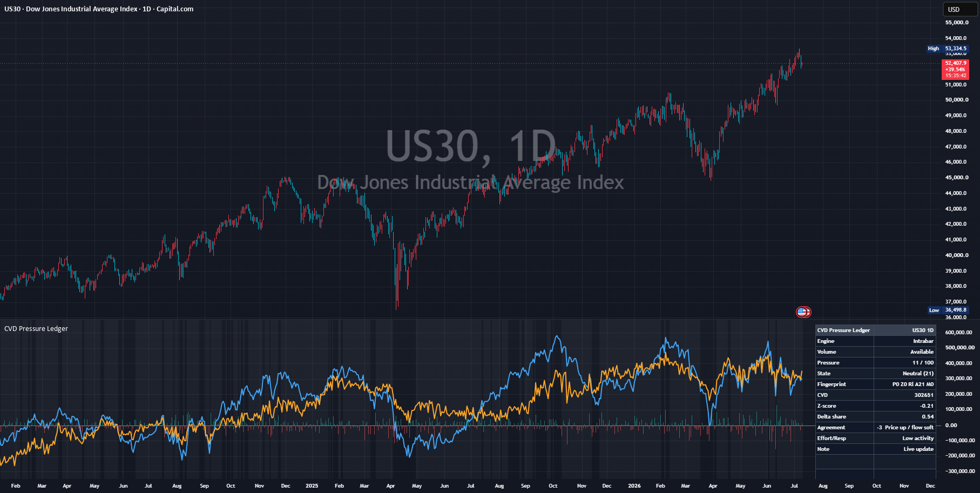Screen dimensions: 980x493
Task: Click the 50,000.0 price axis value
Action: point(956,100)
